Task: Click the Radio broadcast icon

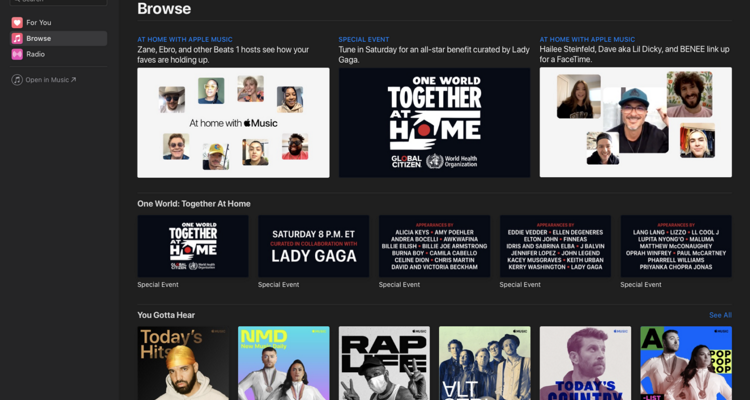Action: (x=17, y=54)
